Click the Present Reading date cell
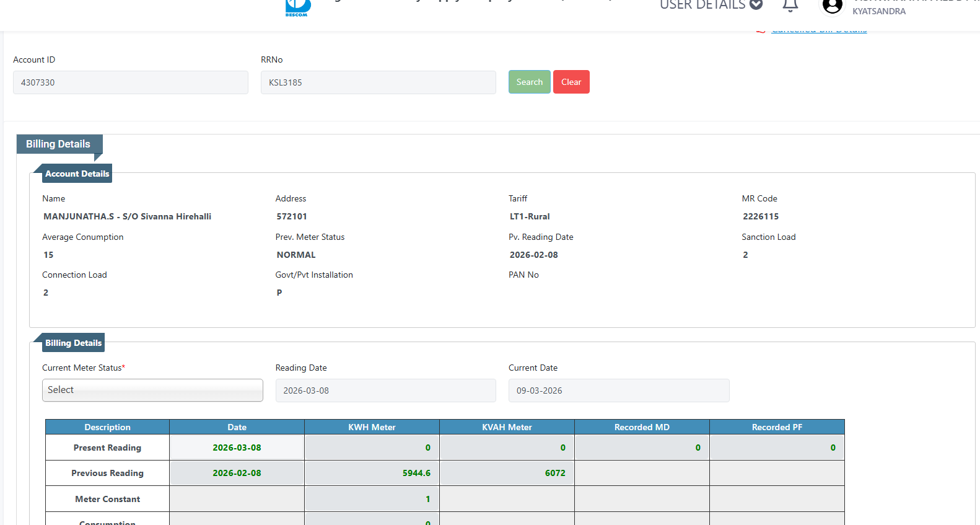This screenshot has height=525, width=980. tap(237, 448)
